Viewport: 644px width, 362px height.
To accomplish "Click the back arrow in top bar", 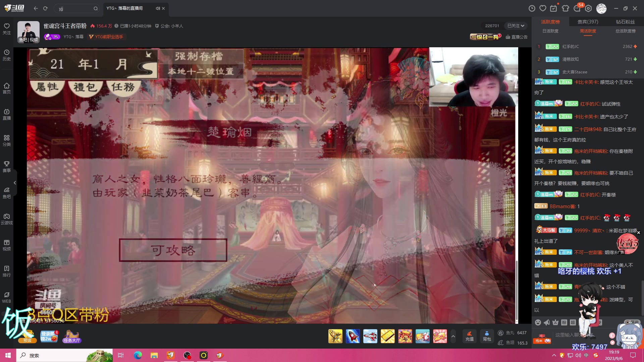I will click(36, 8).
